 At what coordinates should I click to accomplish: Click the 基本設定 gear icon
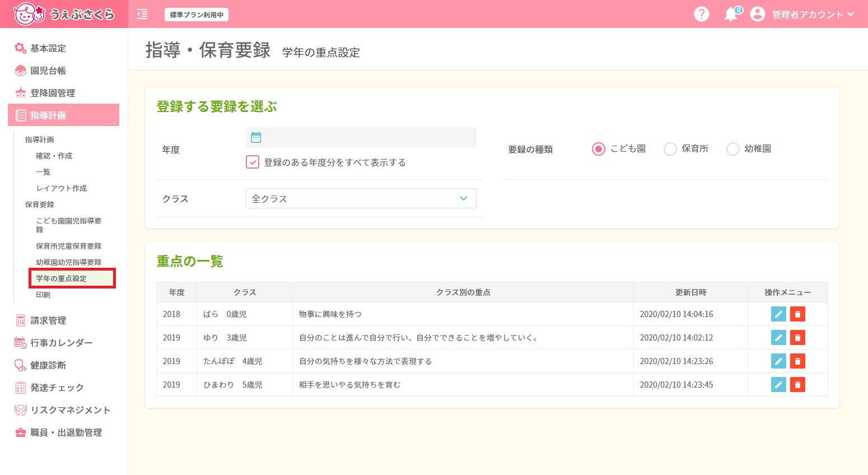point(20,48)
